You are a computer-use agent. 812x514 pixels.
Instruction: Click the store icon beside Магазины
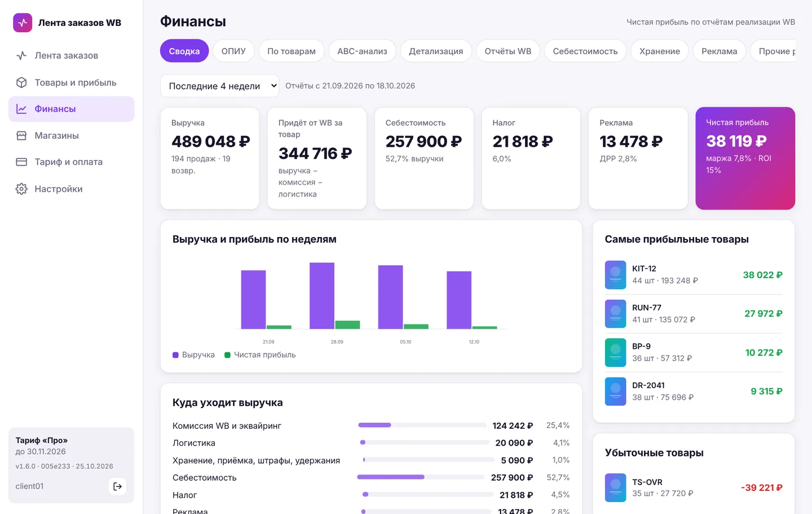(x=21, y=135)
